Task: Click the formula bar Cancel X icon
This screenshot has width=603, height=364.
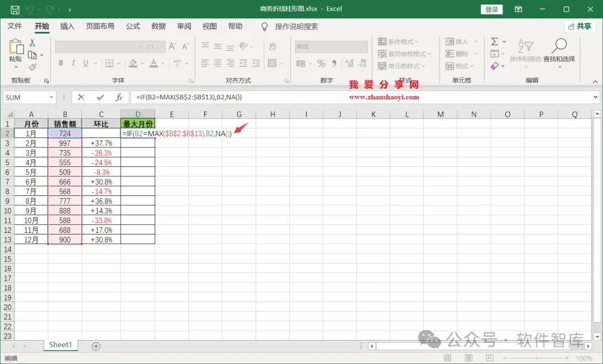Action: click(x=81, y=97)
